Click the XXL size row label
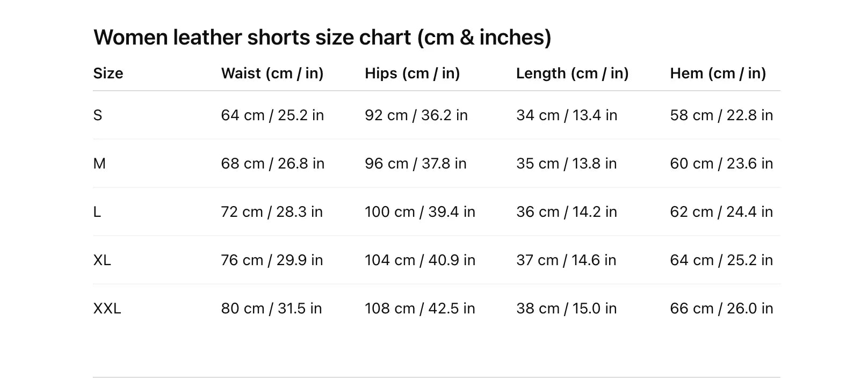The image size is (868, 380). click(x=107, y=309)
